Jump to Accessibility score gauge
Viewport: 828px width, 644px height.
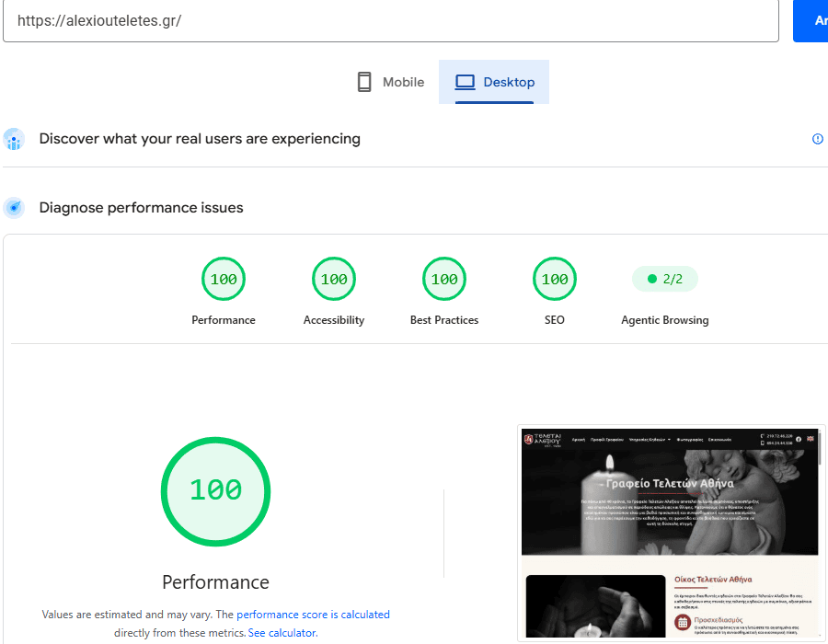tap(334, 279)
